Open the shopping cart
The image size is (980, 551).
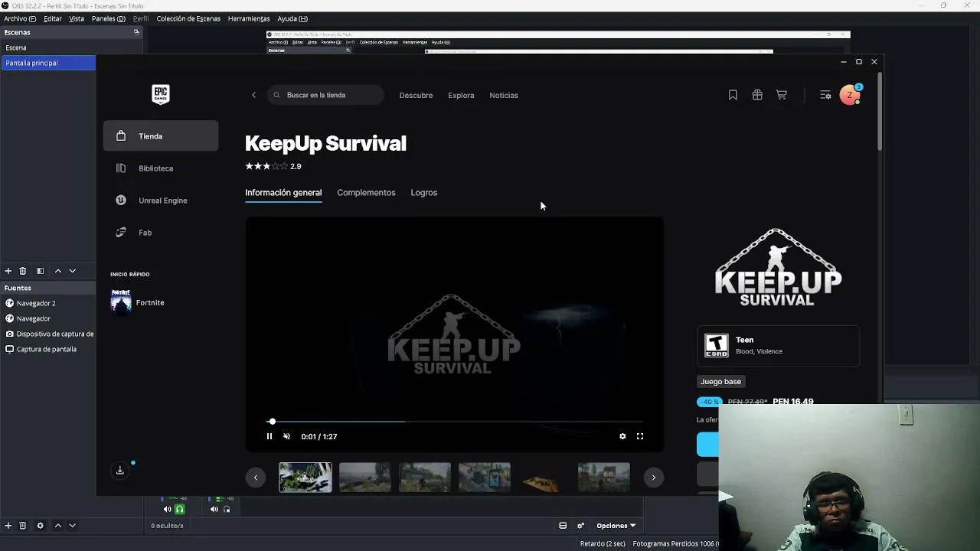[x=782, y=95]
